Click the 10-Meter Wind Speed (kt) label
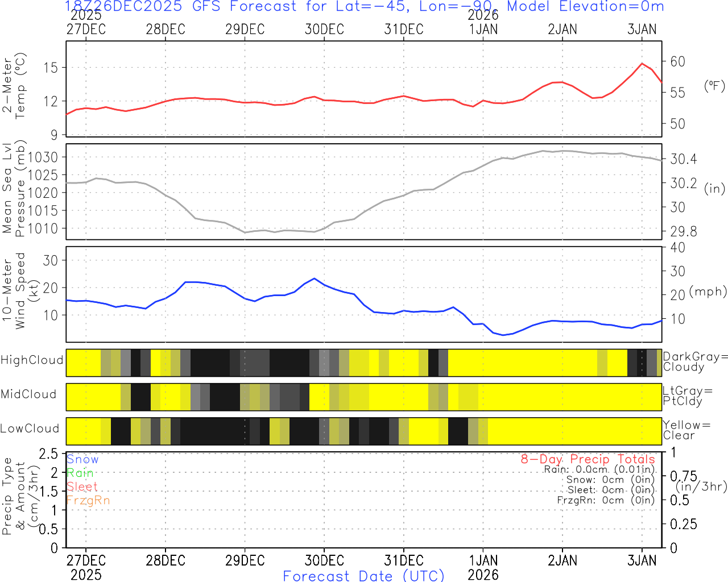The image size is (728, 582). click(x=20, y=291)
